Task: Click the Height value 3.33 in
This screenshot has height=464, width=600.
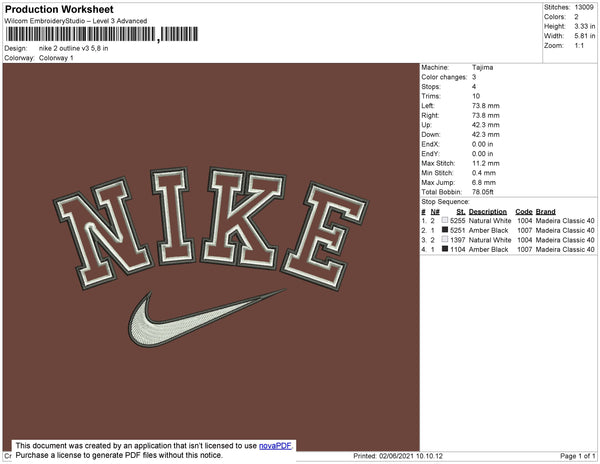Action: tap(585, 26)
